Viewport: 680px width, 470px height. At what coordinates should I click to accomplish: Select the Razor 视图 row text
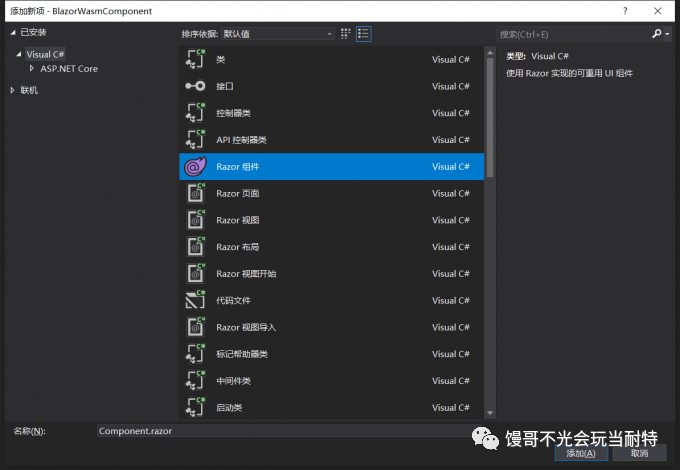click(238, 220)
